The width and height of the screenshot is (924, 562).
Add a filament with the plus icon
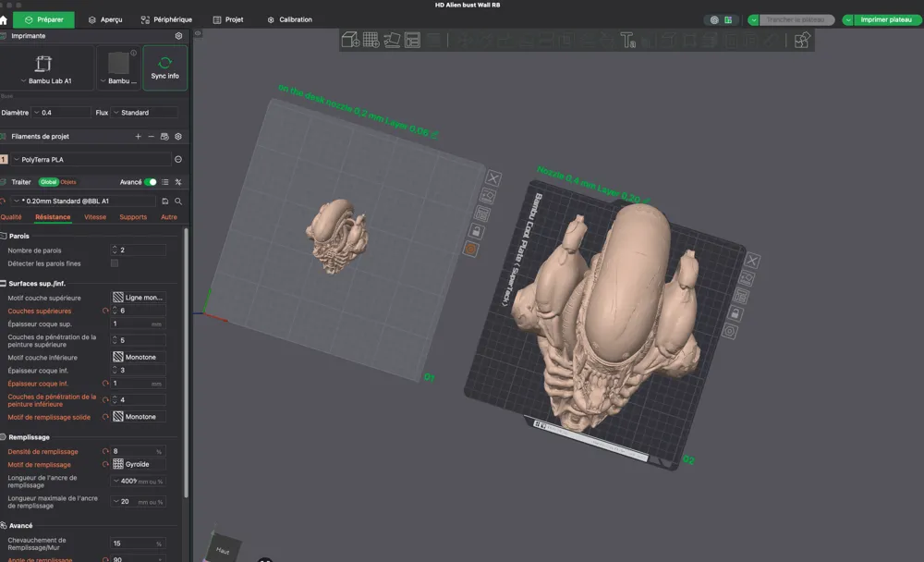point(138,136)
